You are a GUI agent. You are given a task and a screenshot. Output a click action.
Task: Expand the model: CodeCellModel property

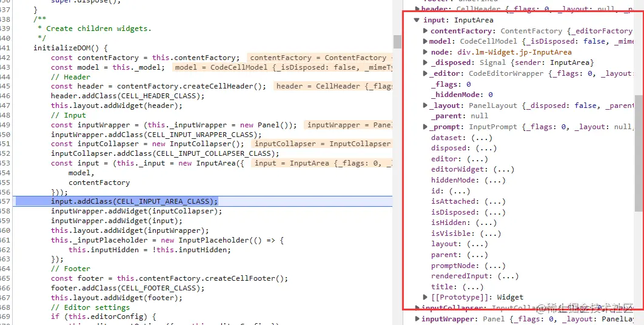pos(426,41)
